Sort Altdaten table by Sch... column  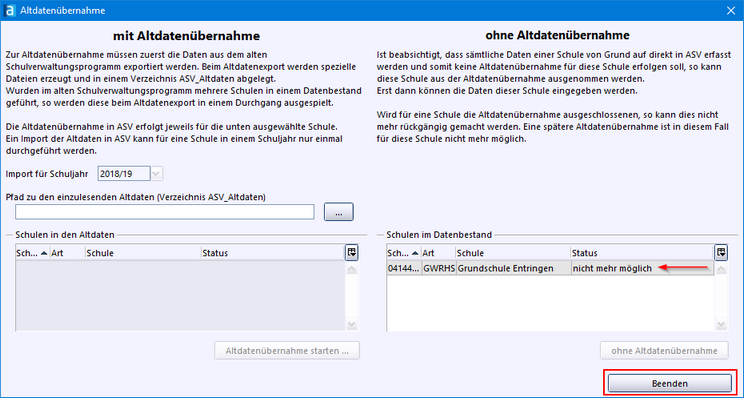[32, 253]
